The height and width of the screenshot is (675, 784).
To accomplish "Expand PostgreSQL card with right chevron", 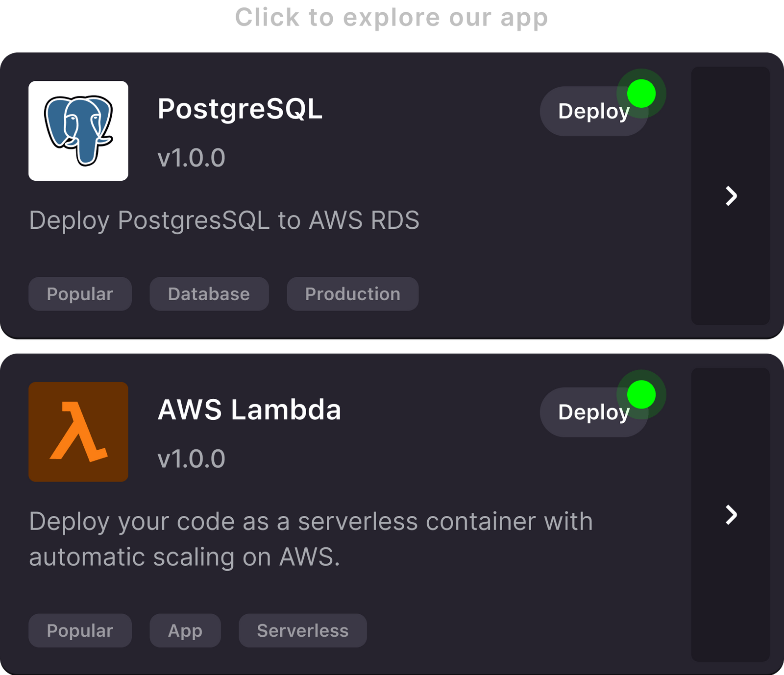I will (x=731, y=196).
